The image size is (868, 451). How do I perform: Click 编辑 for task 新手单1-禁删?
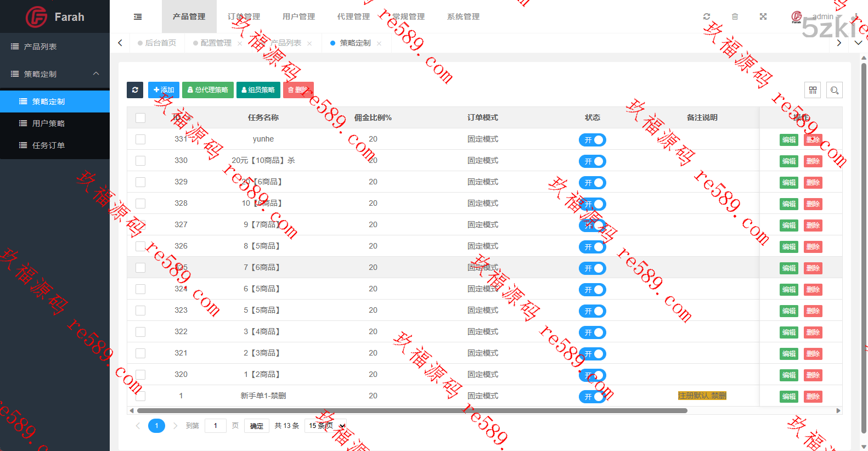click(x=788, y=397)
